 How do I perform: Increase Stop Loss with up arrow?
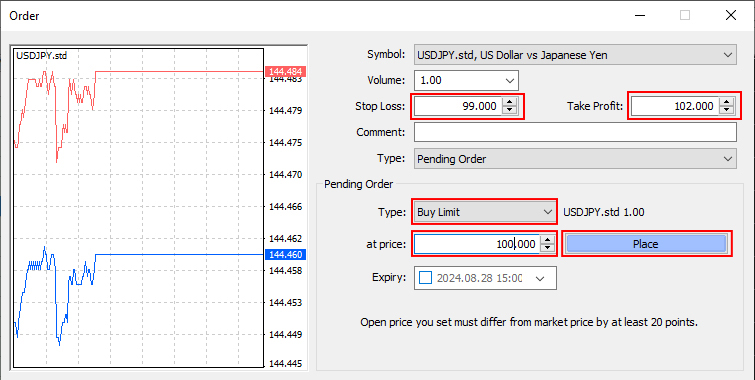[x=509, y=102]
